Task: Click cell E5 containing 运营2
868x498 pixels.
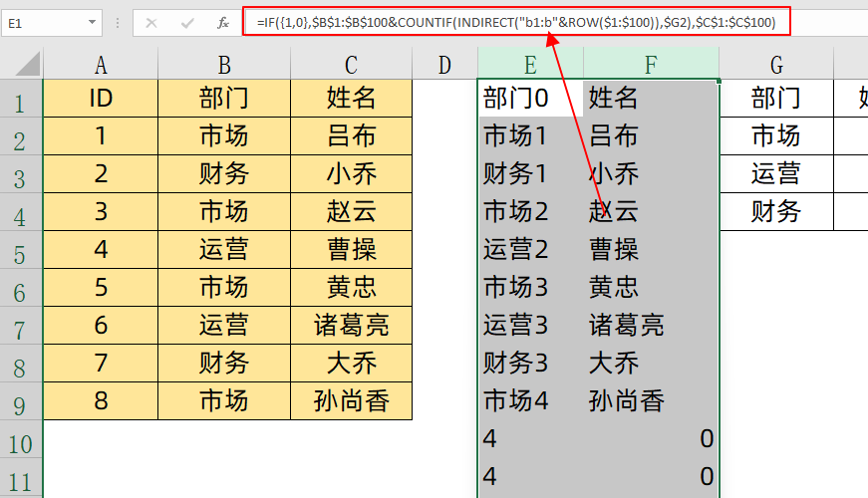Action: pyautogui.click(x=530, y=250)
